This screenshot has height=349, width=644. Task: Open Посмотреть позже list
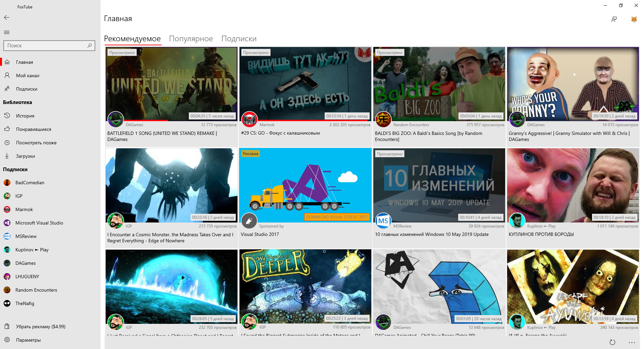point(36,143)
